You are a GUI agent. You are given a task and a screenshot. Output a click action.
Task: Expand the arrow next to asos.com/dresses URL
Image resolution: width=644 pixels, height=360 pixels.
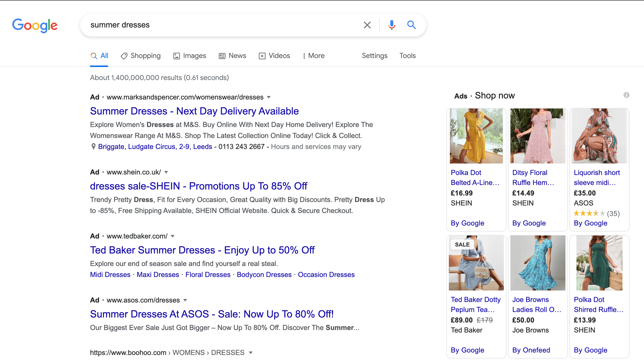coord(185,300)
